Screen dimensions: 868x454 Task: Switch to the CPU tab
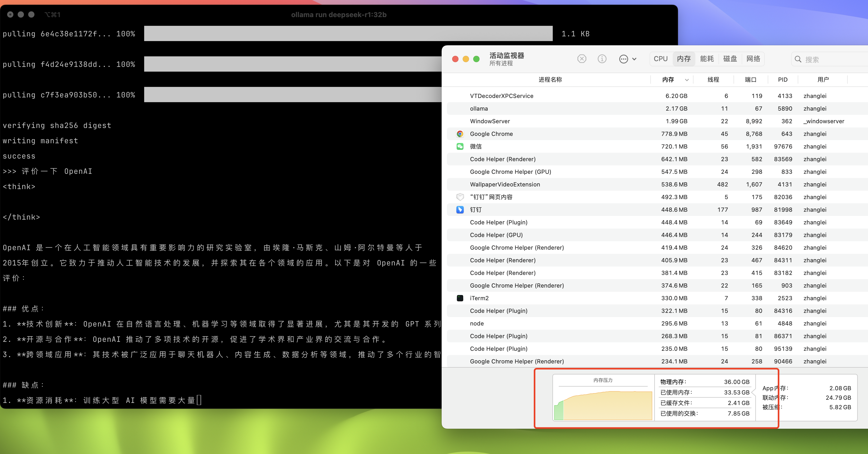coord(660,59)
